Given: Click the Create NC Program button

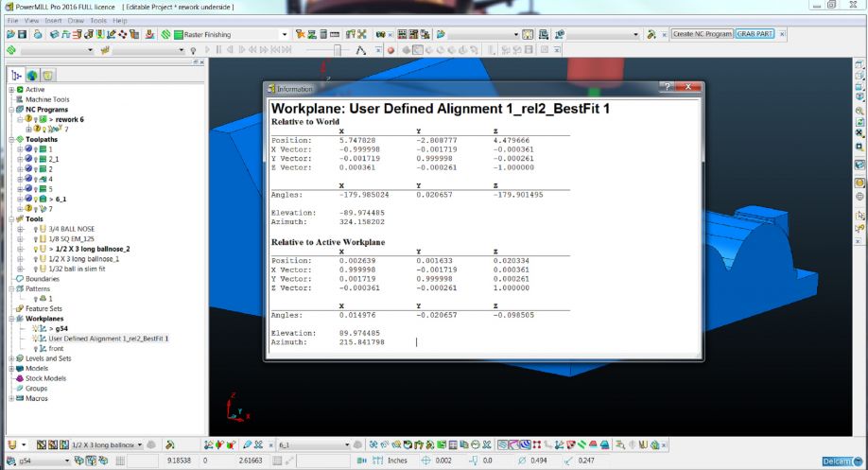Looking at the screenshot, I should [x=703, y=34].
